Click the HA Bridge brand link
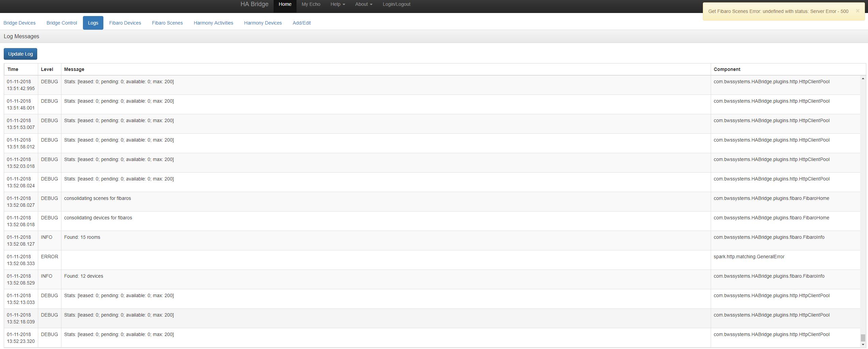Viewport: 868px width, 349px height. tap(255, 4)
